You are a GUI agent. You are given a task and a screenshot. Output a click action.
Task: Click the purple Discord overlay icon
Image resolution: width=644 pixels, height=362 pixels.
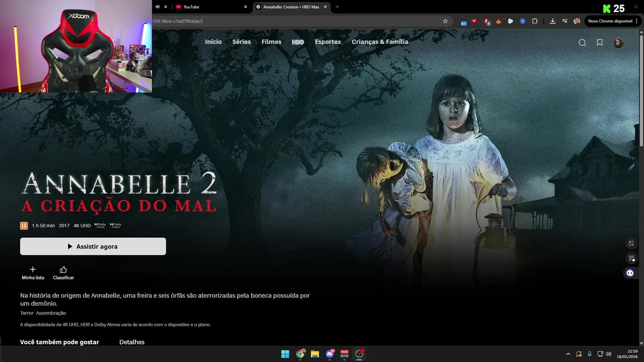coord(630,273)
